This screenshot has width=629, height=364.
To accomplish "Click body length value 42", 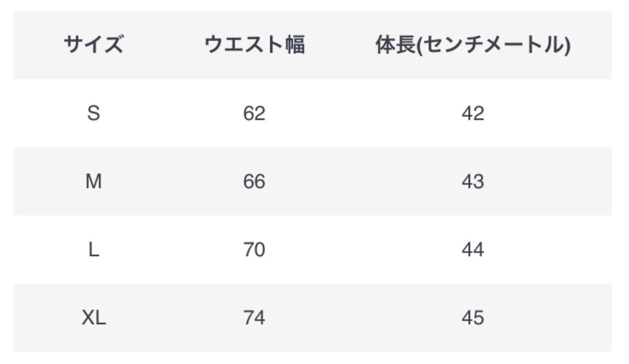I will click(473, 113).
